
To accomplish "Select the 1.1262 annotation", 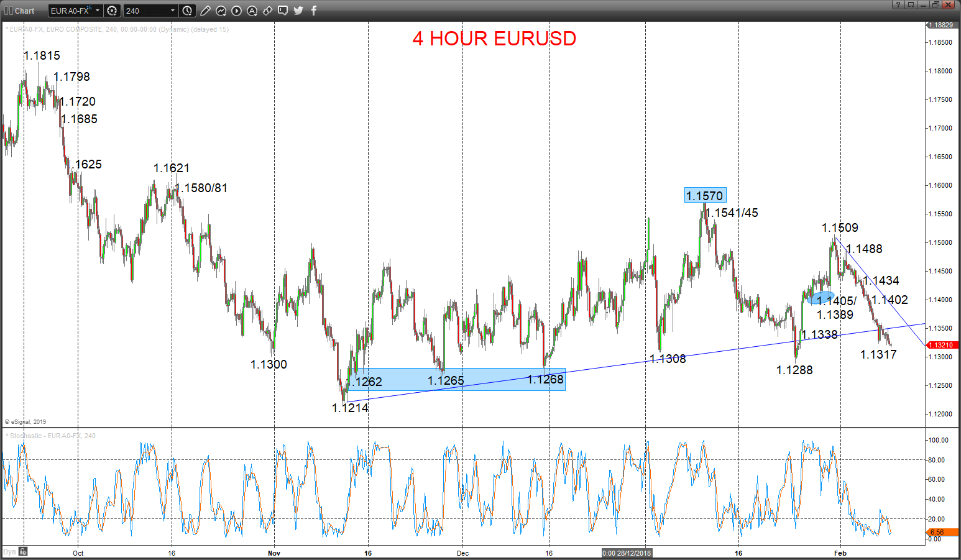I will 366,382.
